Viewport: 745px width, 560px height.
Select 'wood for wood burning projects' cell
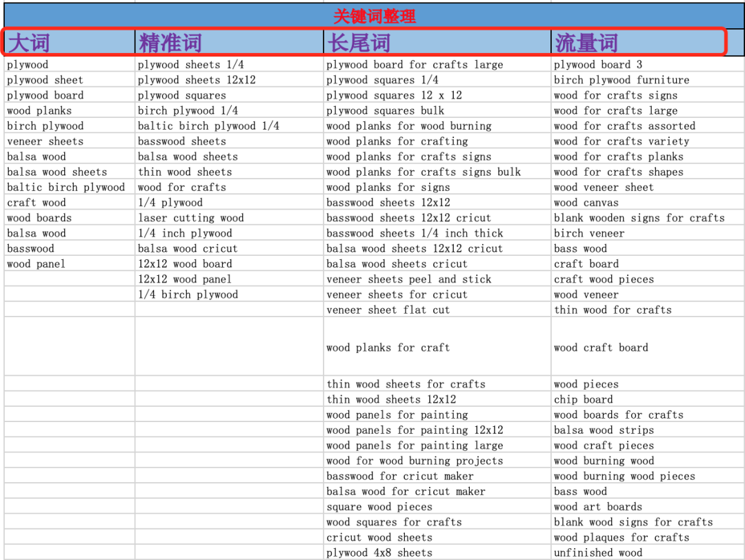pyautogui.click(x=437, y=461)
